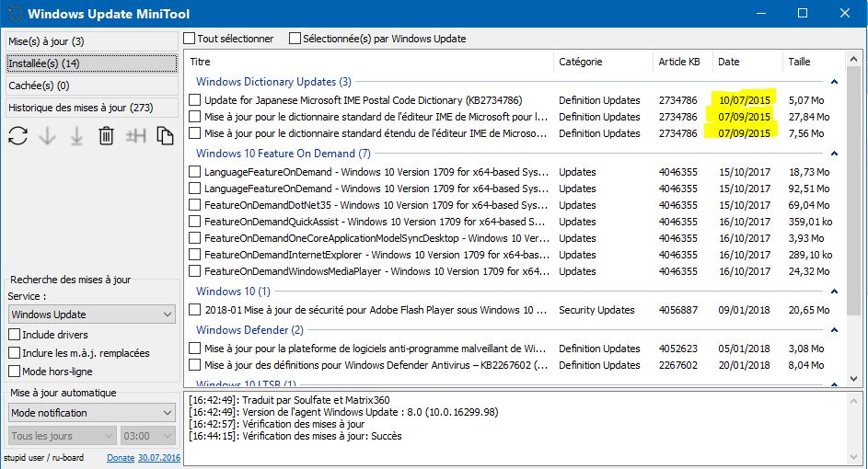Open the Service dropdown showing Windows Update
Screen dimensions: 868x469
(92, 315)
